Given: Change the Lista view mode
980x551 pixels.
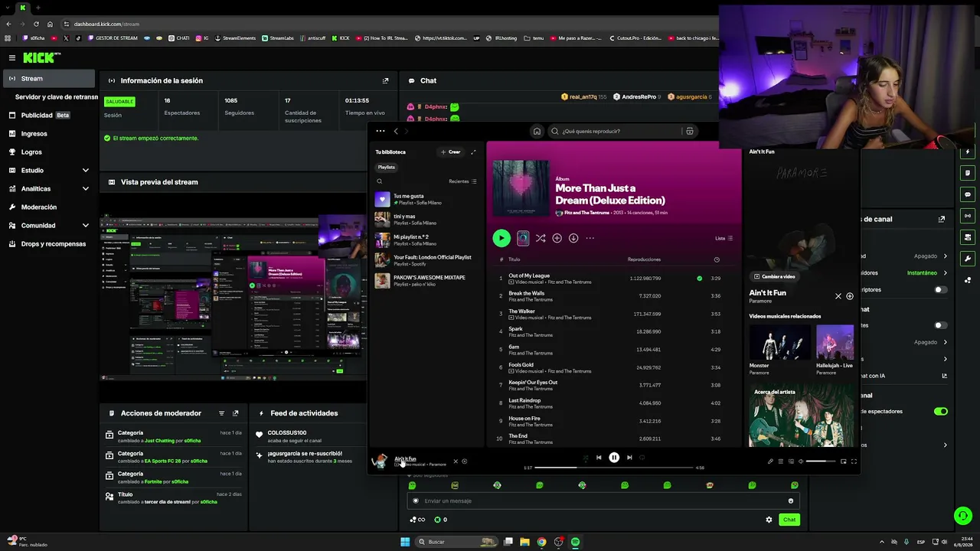Looking at the screenshot, I should point(724,238).
